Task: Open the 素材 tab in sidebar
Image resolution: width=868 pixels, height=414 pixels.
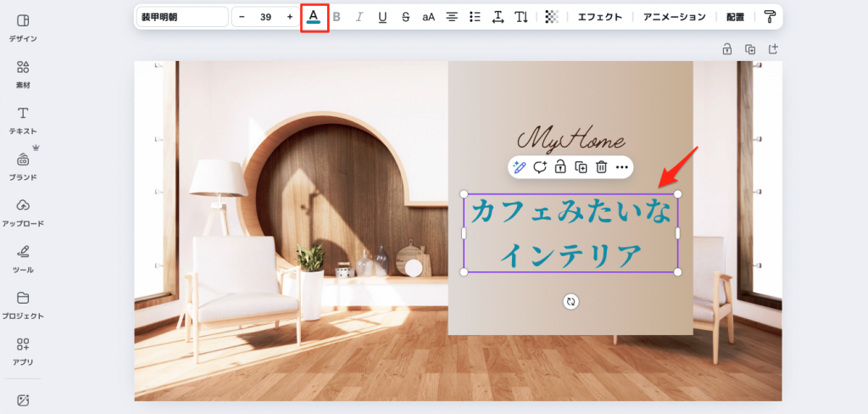Action: pyautogui.click(x=23, y=74)
